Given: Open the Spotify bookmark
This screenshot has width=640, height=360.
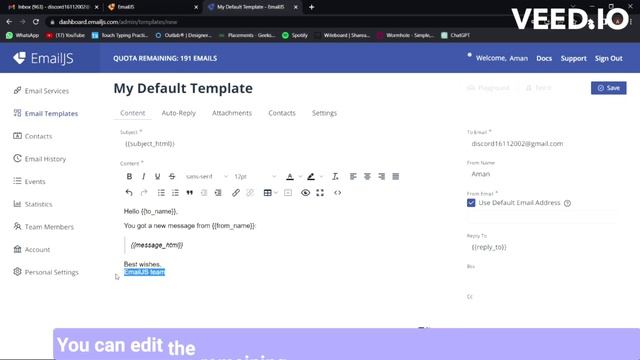Looking at the screenshot, I should pos(295,36).
